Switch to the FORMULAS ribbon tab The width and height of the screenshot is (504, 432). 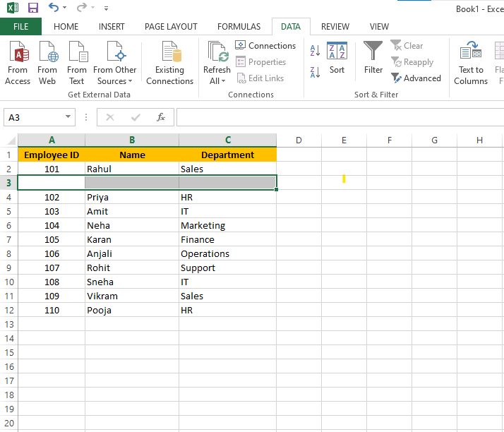click(x=239, y=27)
